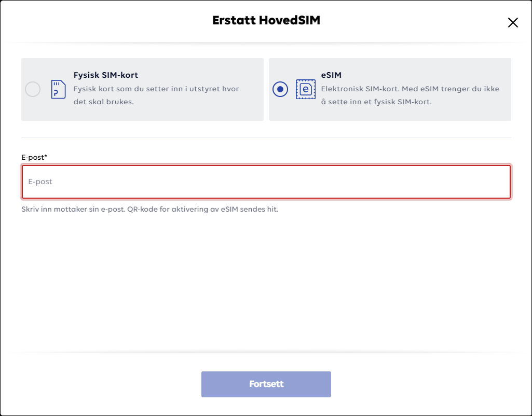The image size is (532, 416).
Task: Click the "eSIM" heading text
Action: tap(331, 75)
